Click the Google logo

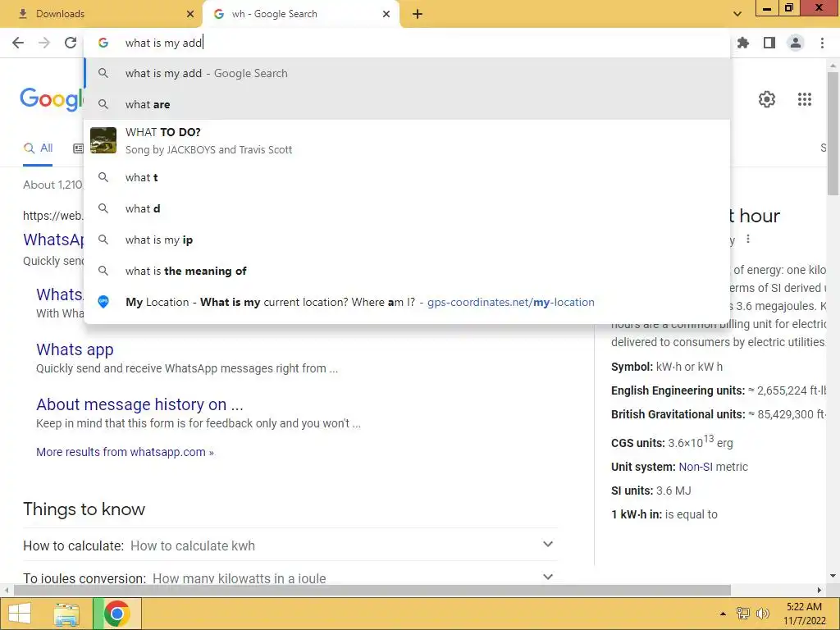52,99
